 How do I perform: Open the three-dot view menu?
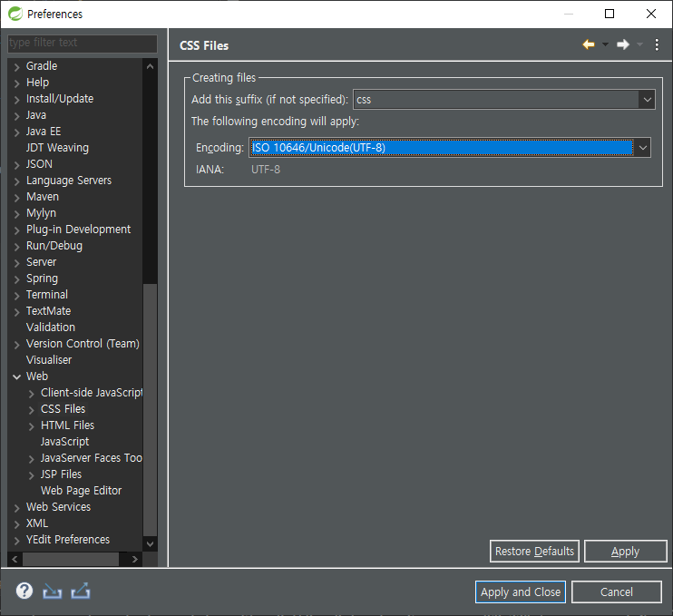(x=657, y=44)
